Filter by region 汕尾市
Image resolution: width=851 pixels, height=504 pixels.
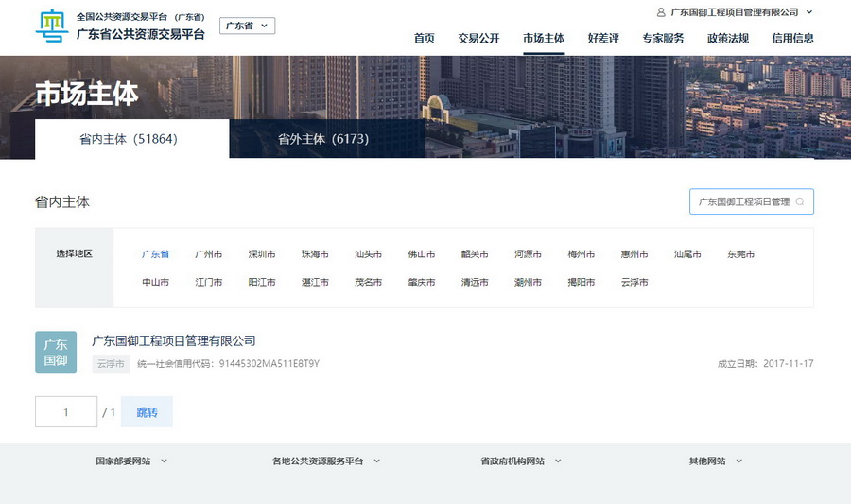point(687,254)
